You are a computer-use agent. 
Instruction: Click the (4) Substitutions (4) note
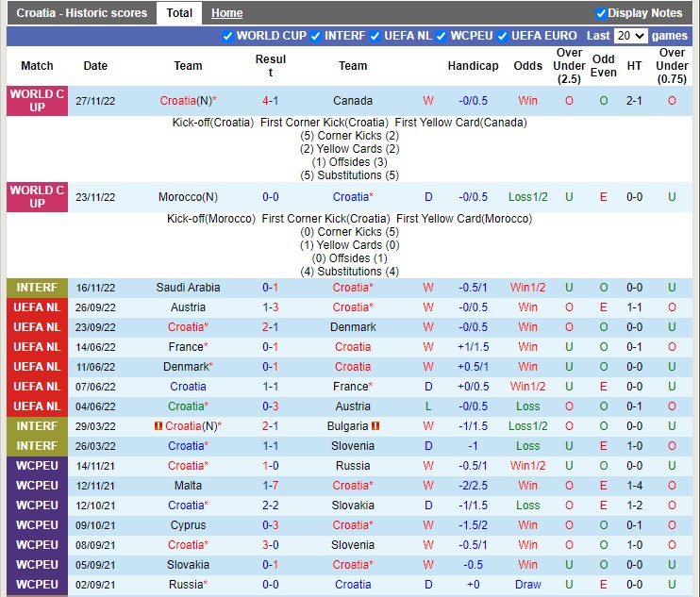[x=350, y=272]
